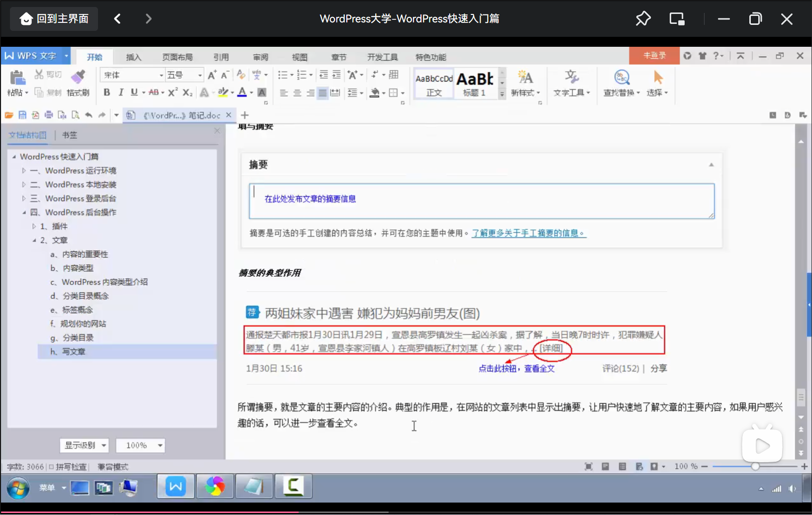Viewport: 812px width, 515px height.
Task: Open the 显示级别 display level dropdown
Action: click(x=85, y=445)
